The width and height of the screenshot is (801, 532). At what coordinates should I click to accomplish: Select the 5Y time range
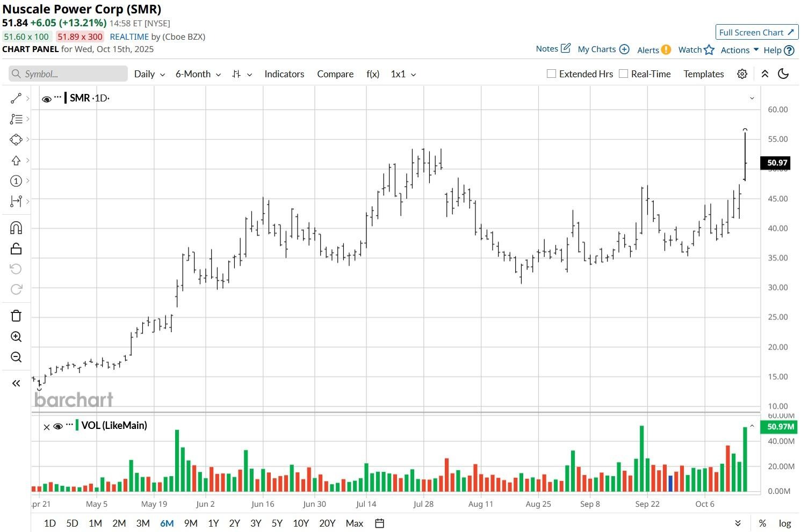pyautogui.click(x=277, y=523)
